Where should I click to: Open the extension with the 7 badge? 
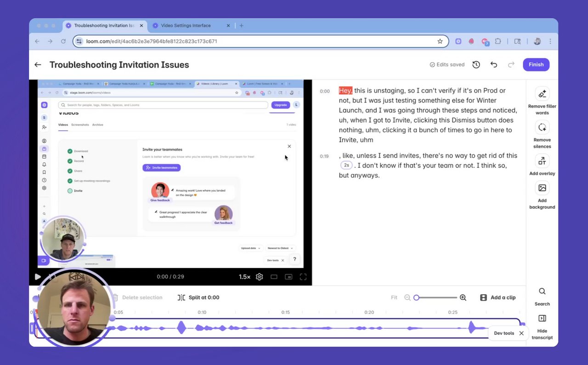(x=485, y=42)
